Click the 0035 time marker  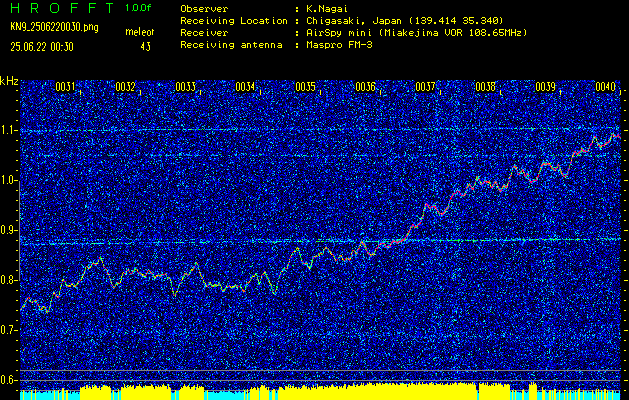pyautogui.click(x=305, y=87)
